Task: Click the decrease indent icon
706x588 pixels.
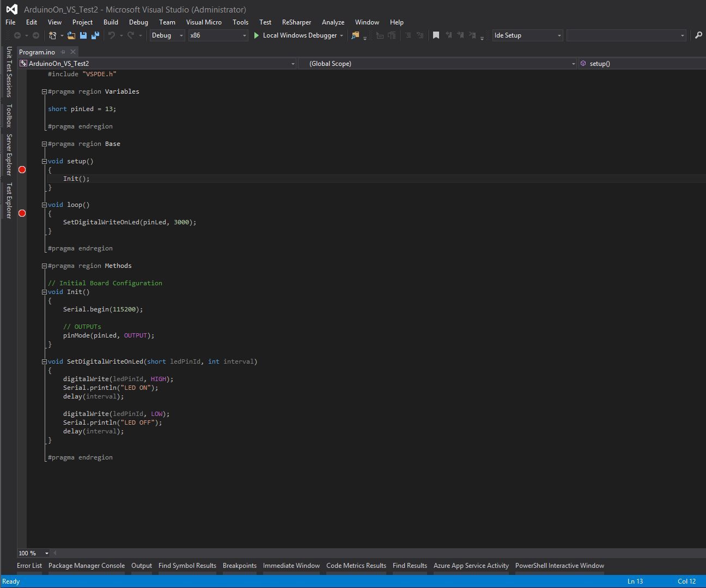Action: point(380,35)
